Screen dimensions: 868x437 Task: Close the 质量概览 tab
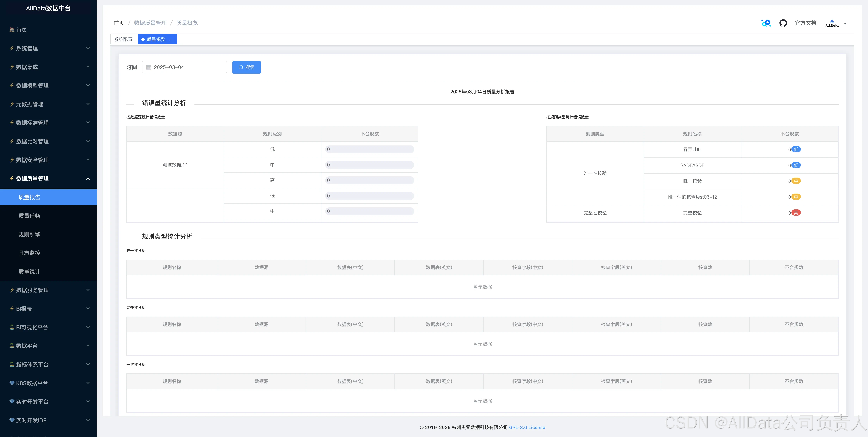click(x=170, y=40)
